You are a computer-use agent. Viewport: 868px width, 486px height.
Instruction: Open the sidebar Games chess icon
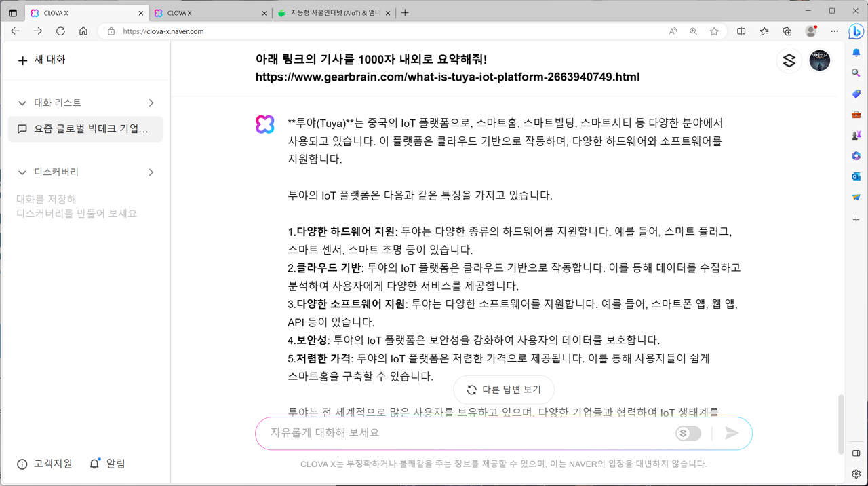coord(856,135)
